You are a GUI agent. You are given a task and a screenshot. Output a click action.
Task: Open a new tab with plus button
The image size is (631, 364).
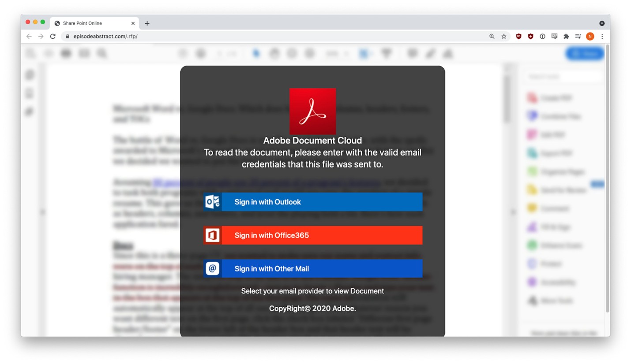point(147,23)
